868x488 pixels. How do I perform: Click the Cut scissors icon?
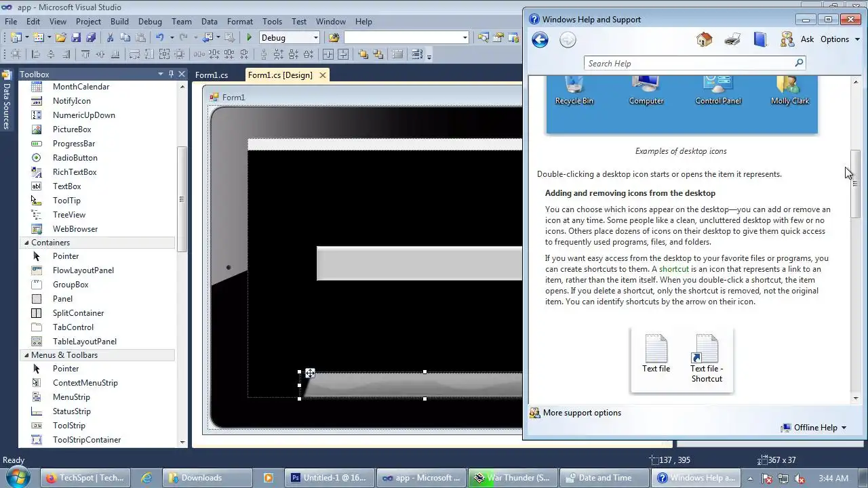pyautogui.click(x=111, y=38)
